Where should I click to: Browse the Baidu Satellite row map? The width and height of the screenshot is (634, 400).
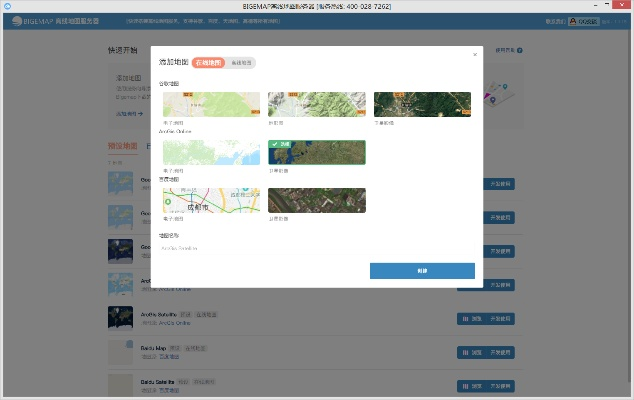tap(471, 386)
